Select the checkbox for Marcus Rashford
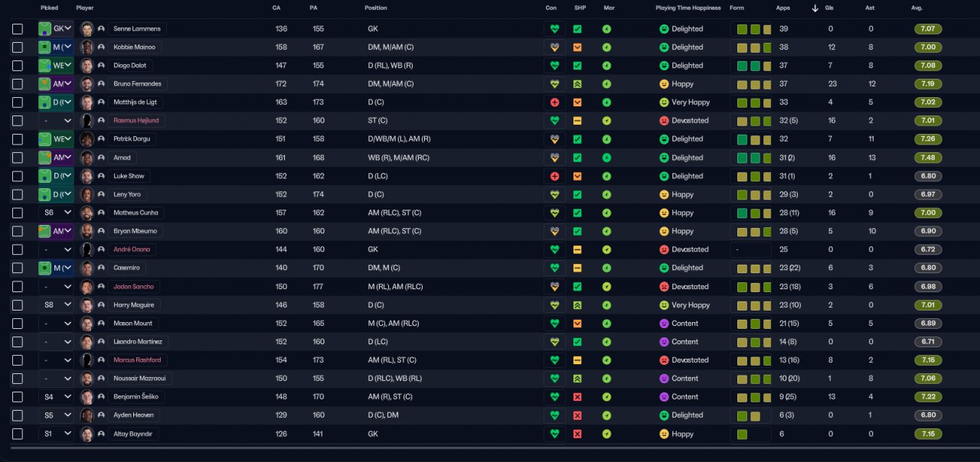The height and width of the screenshot is (462, 980). coord(18,360)
